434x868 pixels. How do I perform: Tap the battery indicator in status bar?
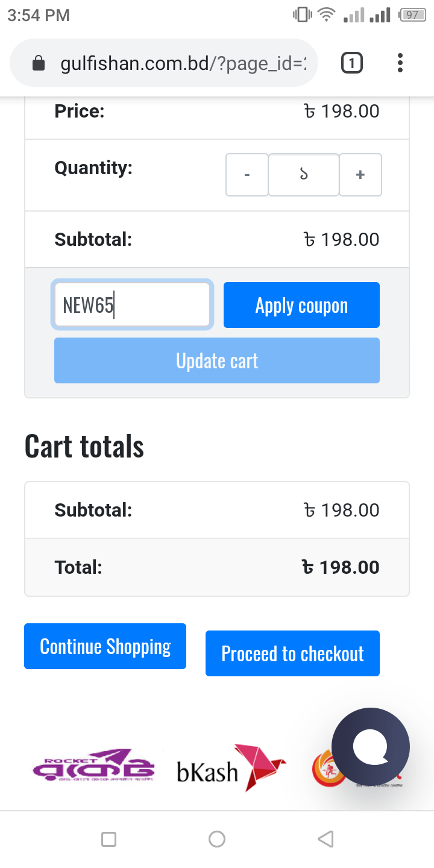pos(412,15)
